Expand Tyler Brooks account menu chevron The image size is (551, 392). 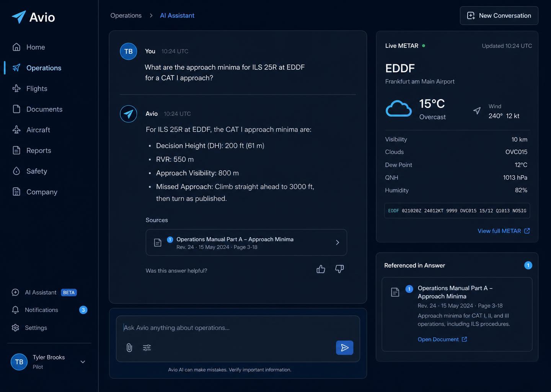83,362
